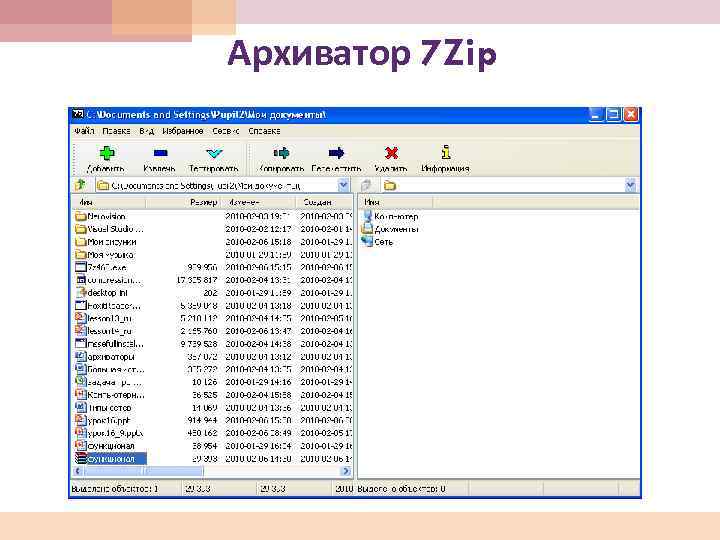
Task: Select the урок16_9.pptx presentation file
Action: [109, 433]
